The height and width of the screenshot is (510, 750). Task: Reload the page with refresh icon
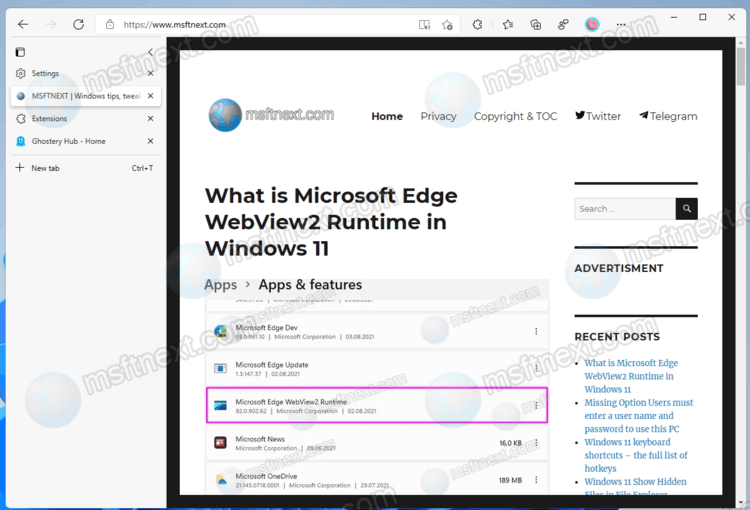click(78, 24)
